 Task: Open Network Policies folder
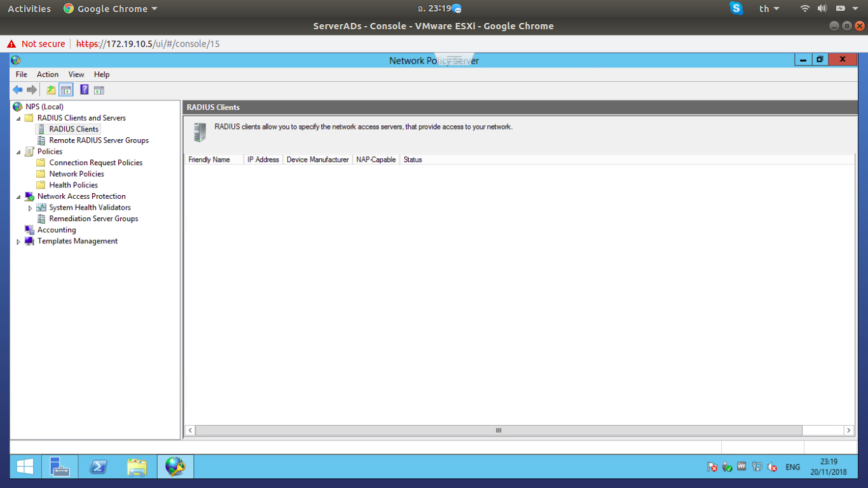[x=77, y=174]
